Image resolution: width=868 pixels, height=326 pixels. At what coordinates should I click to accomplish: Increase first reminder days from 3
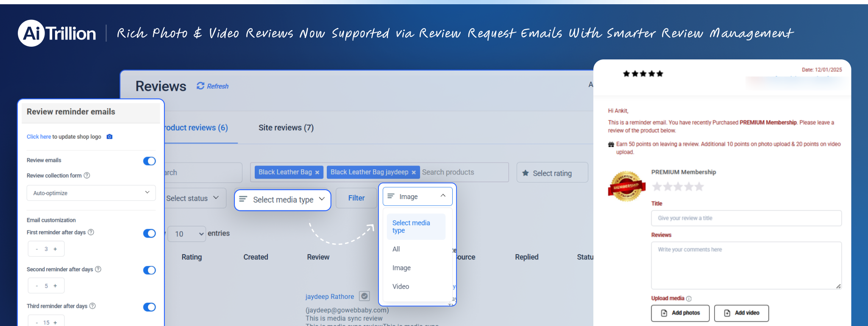pyautogui.click(x=55, y=249)
